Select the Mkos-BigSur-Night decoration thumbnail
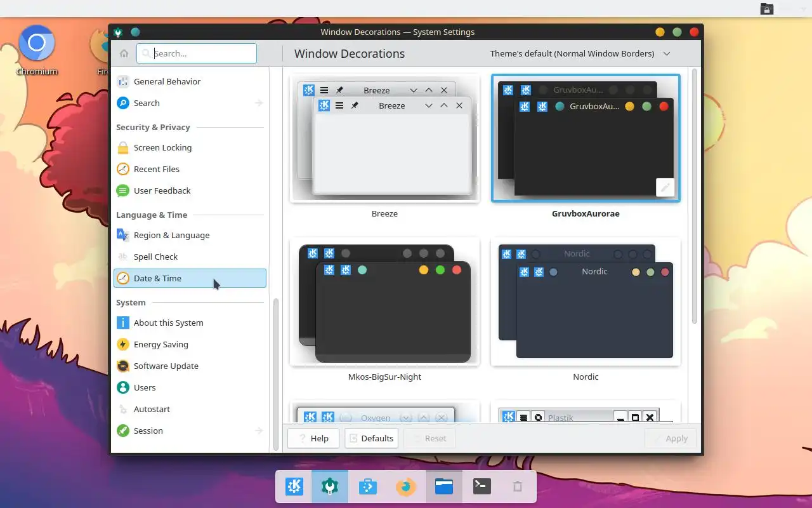This screenshot has height=508, width=812. coord(384,302)
